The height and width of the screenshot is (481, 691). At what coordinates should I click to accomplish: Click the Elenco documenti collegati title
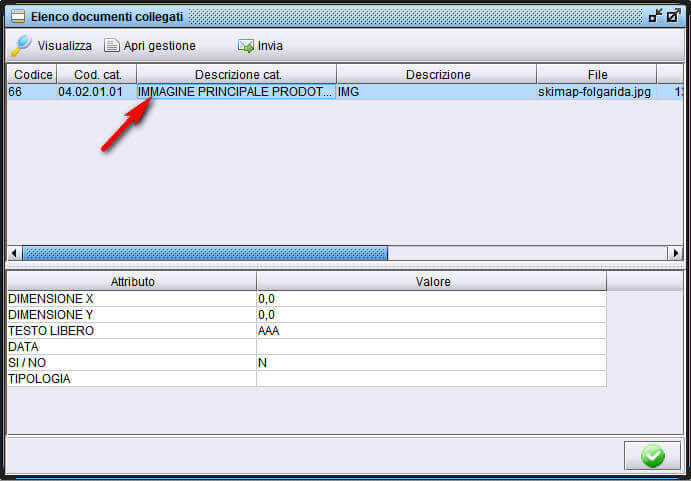[107, 17]
